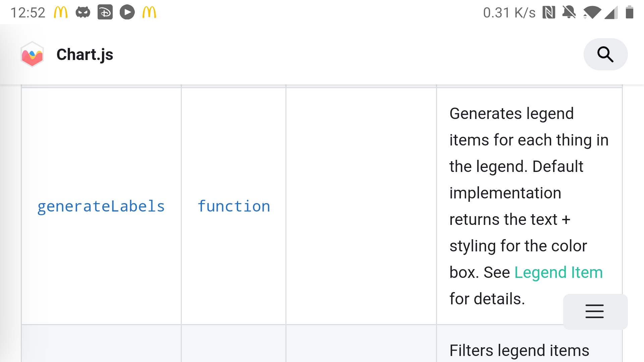Tap the Chart.js title text
Image resolution: width=644 pixels, height=362 pixels.
click(x=85, y=54)
